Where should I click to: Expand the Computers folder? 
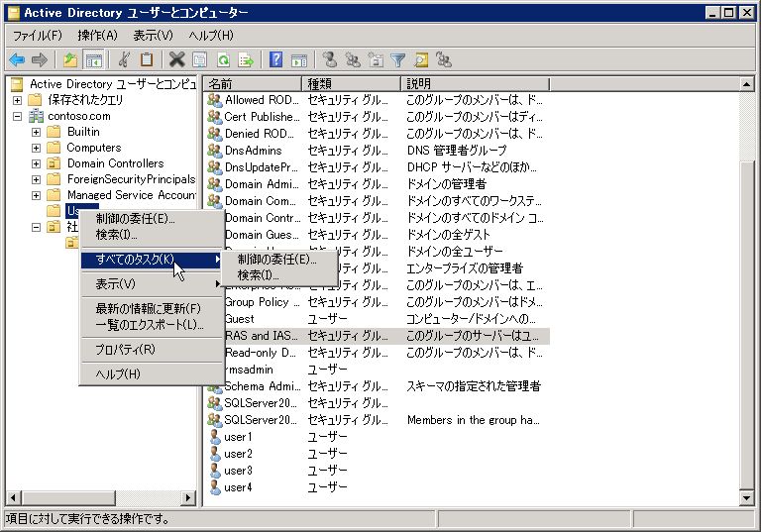click(x=37, y=148)
